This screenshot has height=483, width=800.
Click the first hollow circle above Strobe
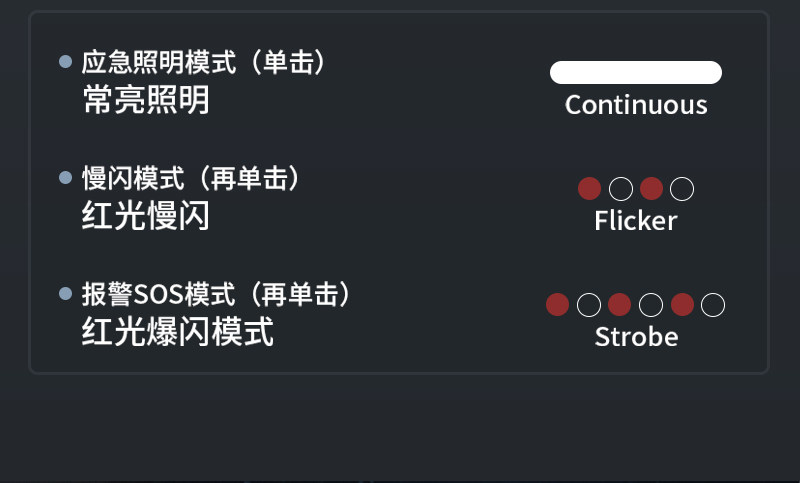pos(589,305)
